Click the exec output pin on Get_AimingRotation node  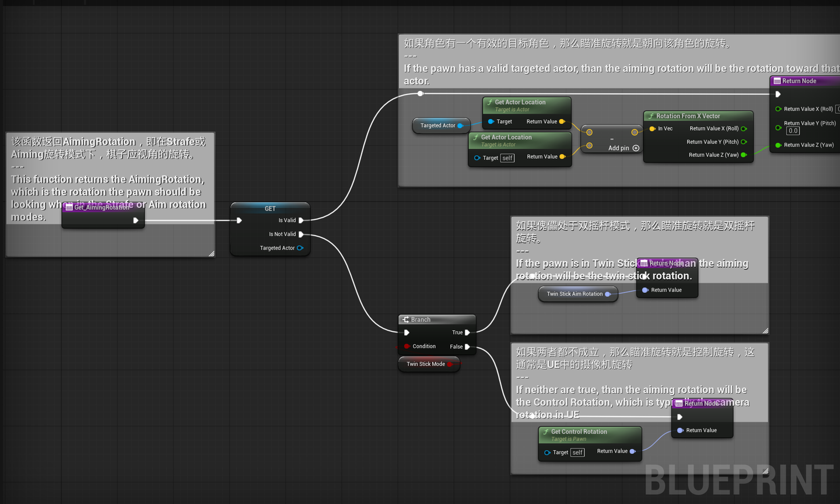135,220
